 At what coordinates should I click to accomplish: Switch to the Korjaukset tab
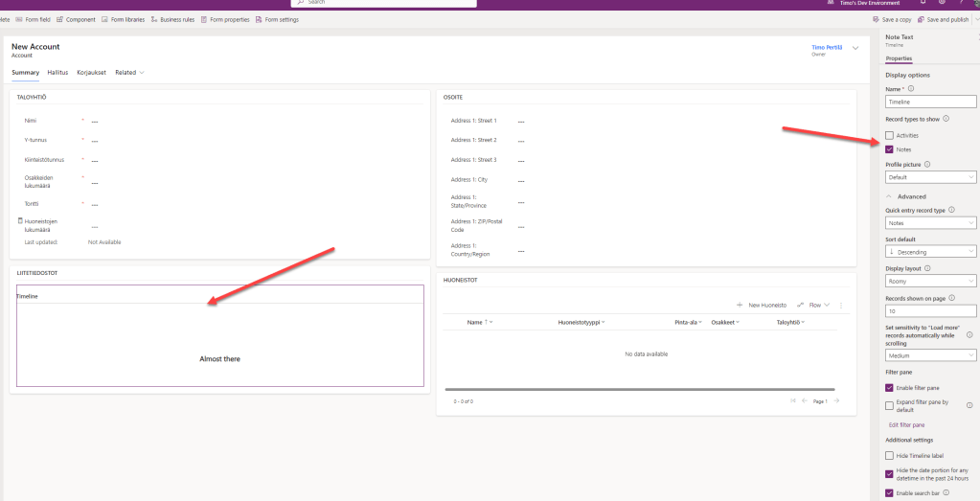[x=91, y=72]
